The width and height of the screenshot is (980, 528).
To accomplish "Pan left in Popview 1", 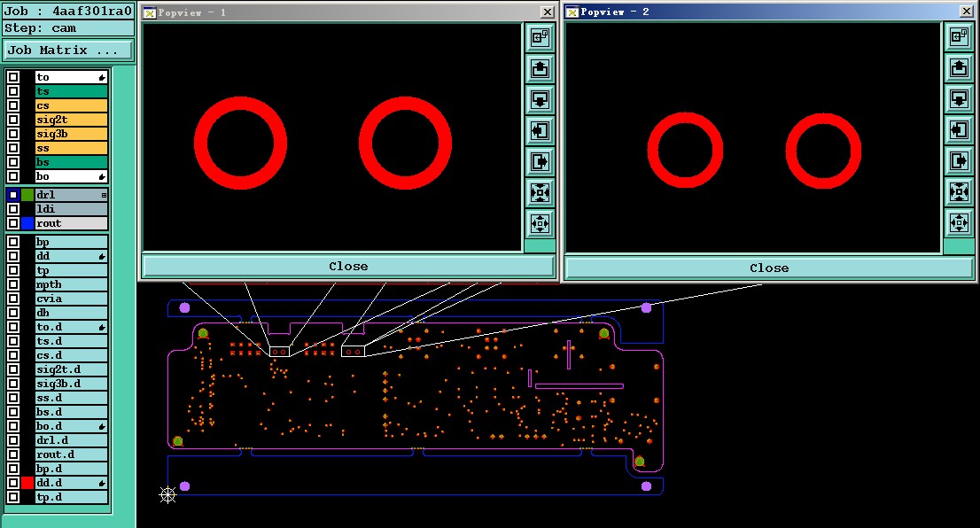I will 540,130.
